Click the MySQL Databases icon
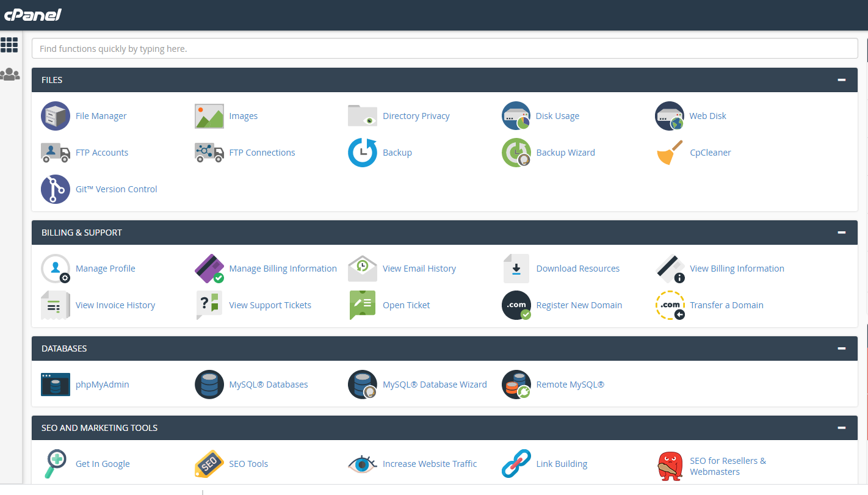868x495 pixels. tap(209, 385)
